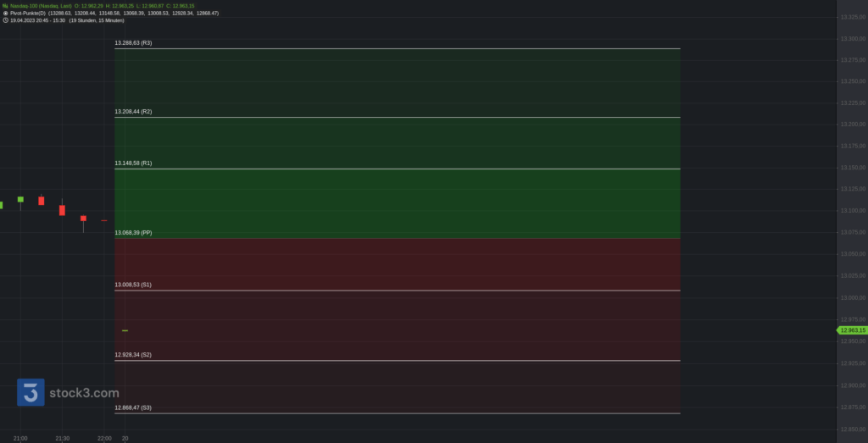Click the green 12.963,15 price tag
The height and width of the screenshot is (443, 868).
point(852,330)
